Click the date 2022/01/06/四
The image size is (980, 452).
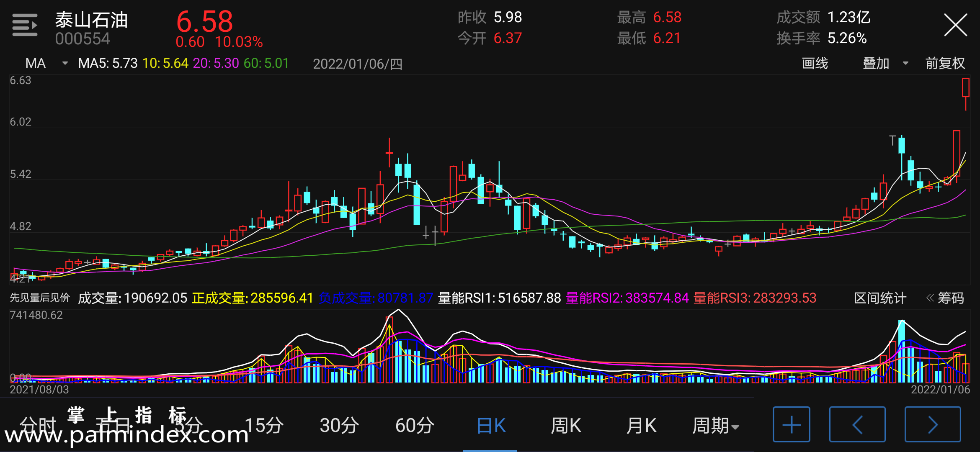tap(358, 64)
